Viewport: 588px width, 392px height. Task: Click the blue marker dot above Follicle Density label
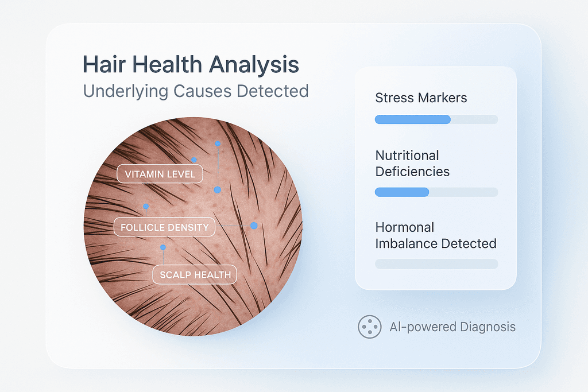(x=146, y=206)
